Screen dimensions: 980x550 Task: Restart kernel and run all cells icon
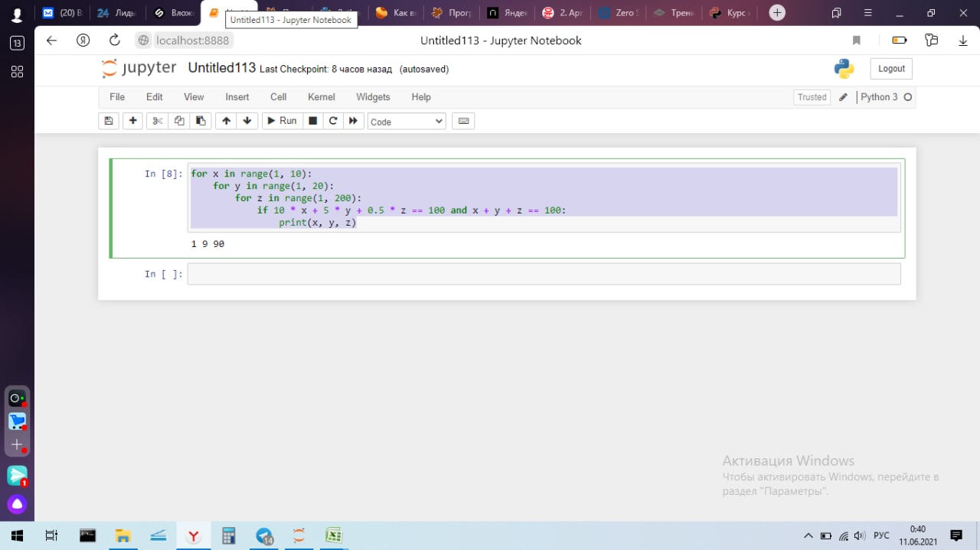[x=353, y=121]
